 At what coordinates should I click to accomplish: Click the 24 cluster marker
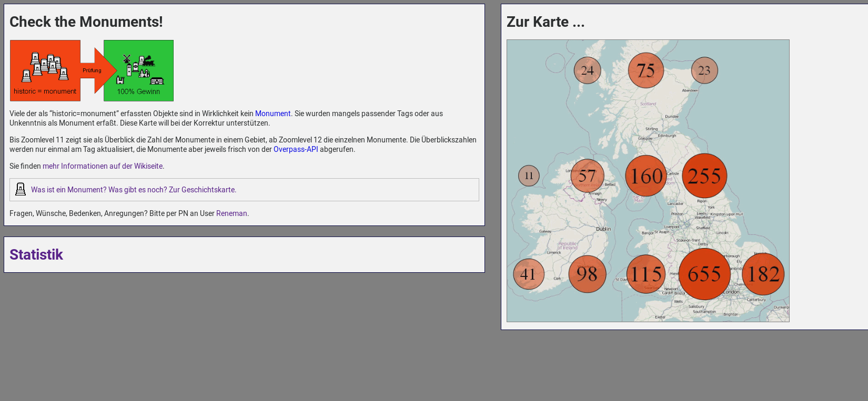click(587, 70)
